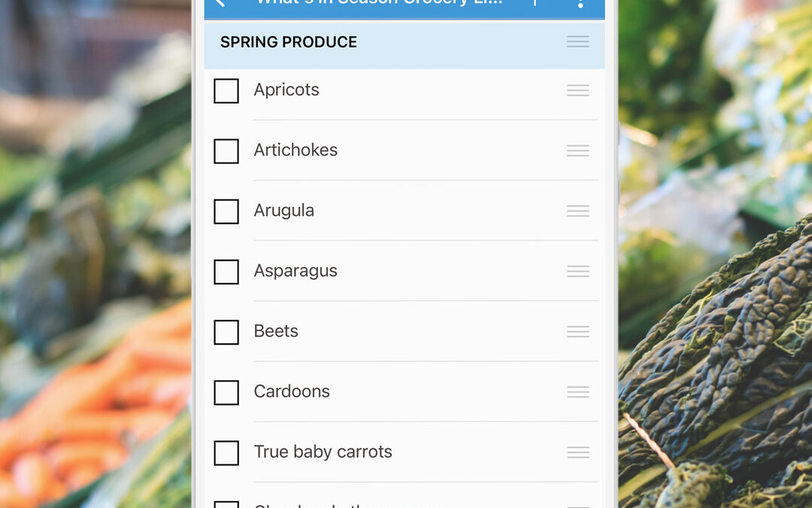Open the three-dot overflow menu
Screen dimensions: 812x508
coord(580,3)
